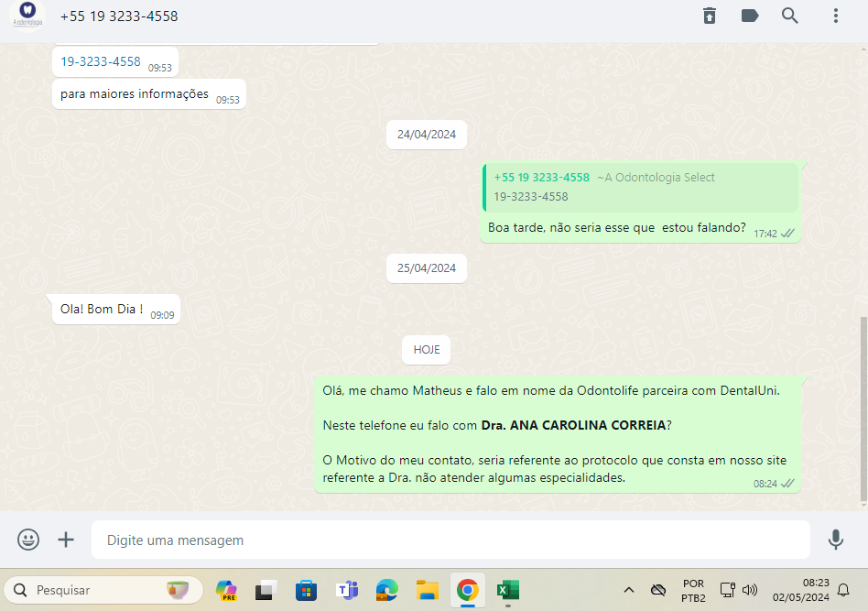This screenshot has height=611, width=868.
Task: Select the 'Ola! Bom Dia !' message
Action: [x=115, y=309]
